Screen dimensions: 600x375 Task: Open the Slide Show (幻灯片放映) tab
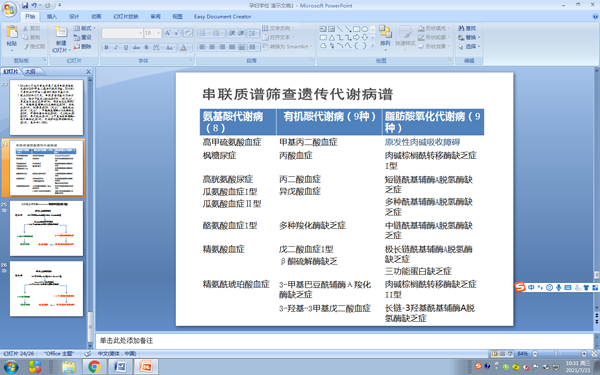click(x=126, y=16)
